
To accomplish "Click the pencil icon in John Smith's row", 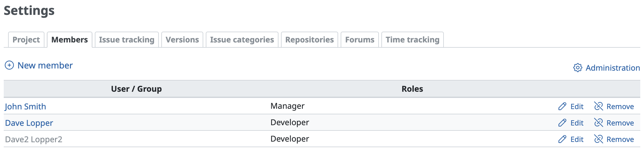I will tap(562, 106).
